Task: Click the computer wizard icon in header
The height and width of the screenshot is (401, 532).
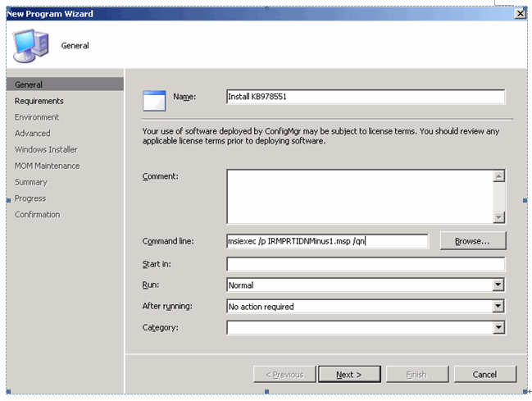Action: [31, 45]
